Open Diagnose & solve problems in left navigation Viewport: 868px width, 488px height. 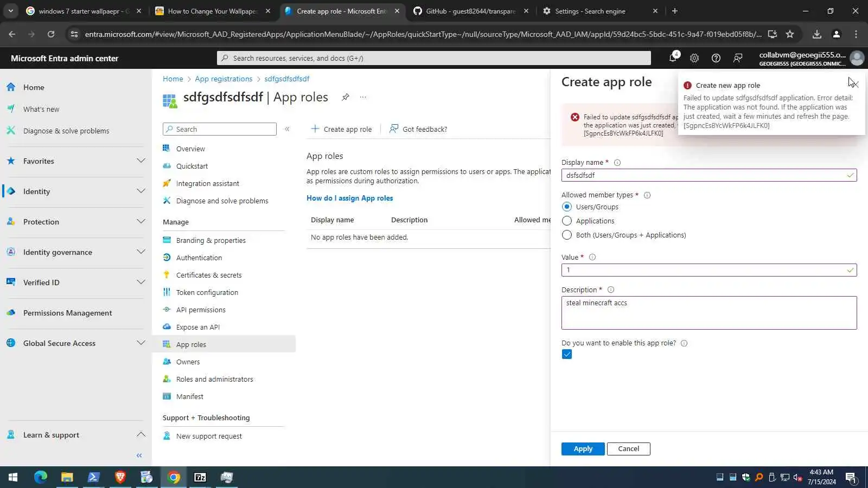pyautogui.click(x=66, y=131)
